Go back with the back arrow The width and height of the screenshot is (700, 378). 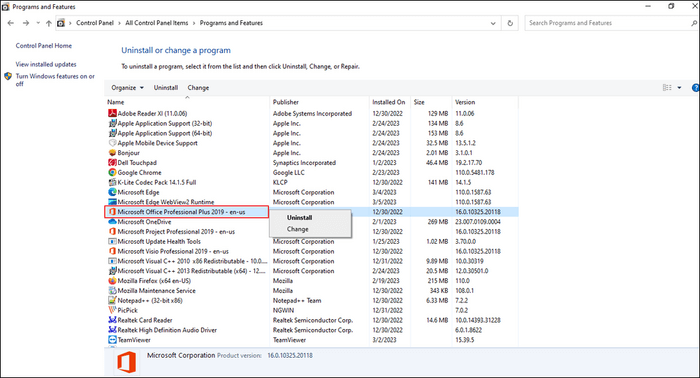pyautogui.click(x=11, y=23)
